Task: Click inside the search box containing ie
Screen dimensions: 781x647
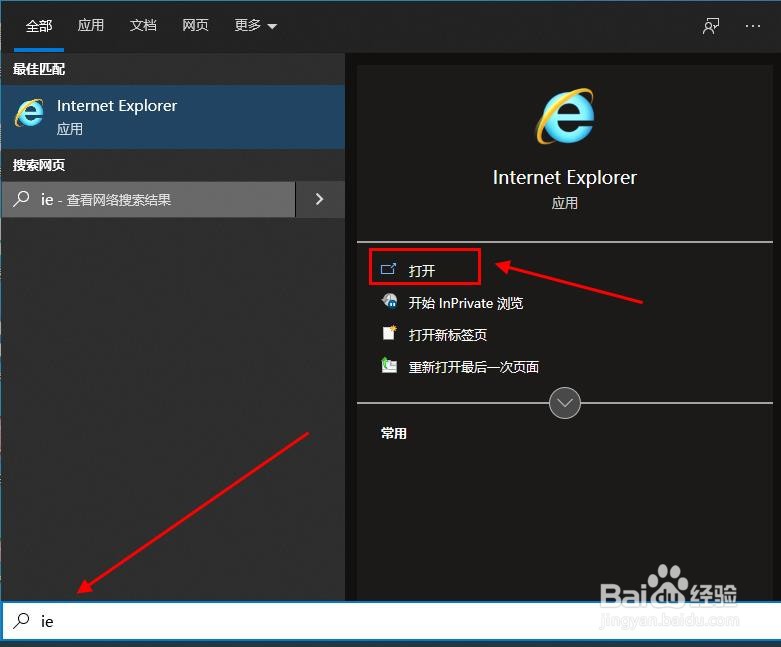Action: tap(390, 621)
